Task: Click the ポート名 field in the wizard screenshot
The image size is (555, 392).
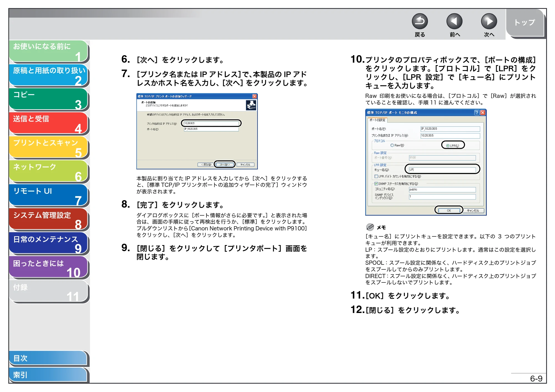Action: (x=211, y=129)
